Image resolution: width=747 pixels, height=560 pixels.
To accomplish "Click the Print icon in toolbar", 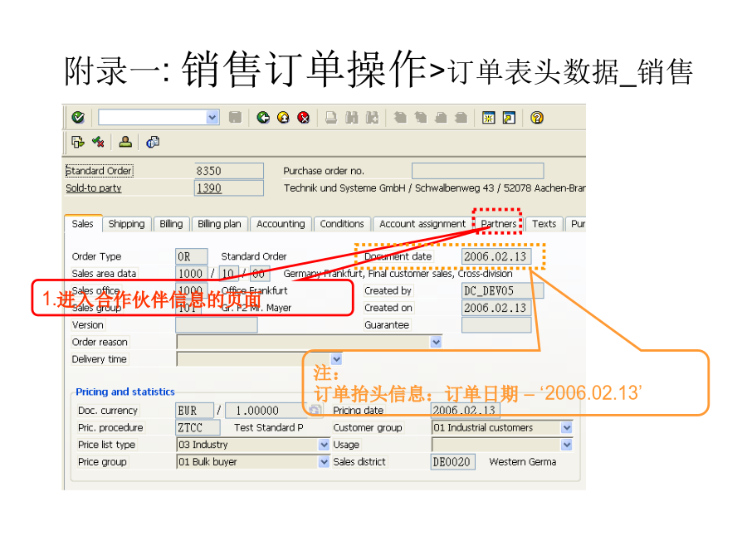I will click(x=331, y=117).
